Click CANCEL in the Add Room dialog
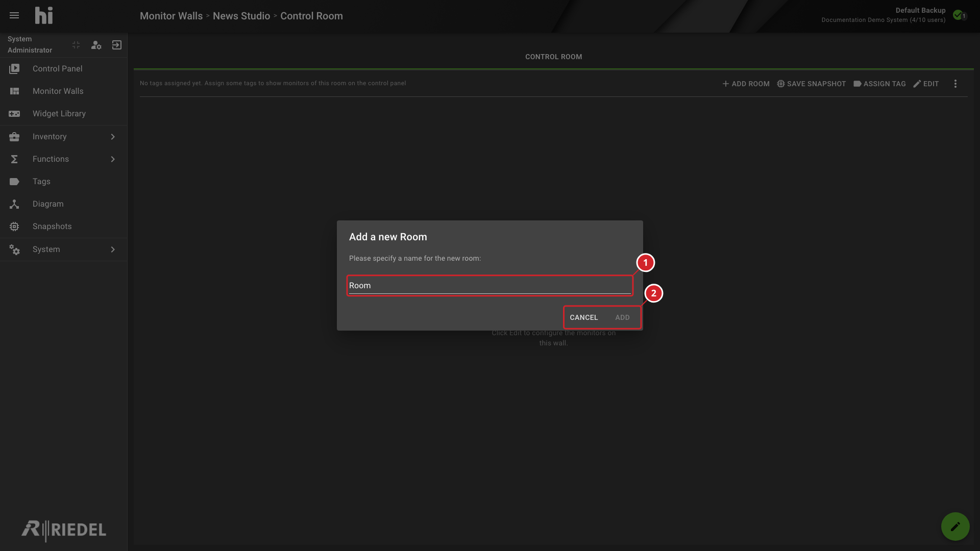This screenshot has width=980, height=551. tap(583, 317)
